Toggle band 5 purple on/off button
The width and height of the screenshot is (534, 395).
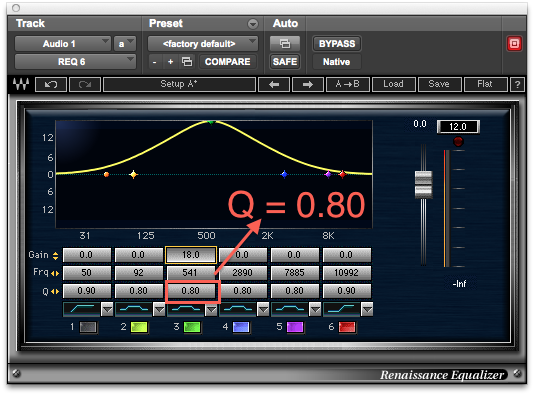point(295,327)
